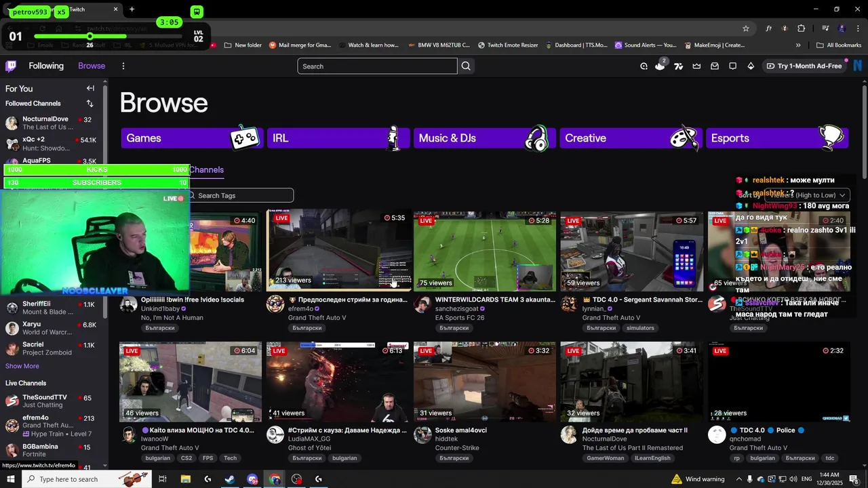Click the Search Tags input field
The image size is (868, 488).
(x=241, y=195)
